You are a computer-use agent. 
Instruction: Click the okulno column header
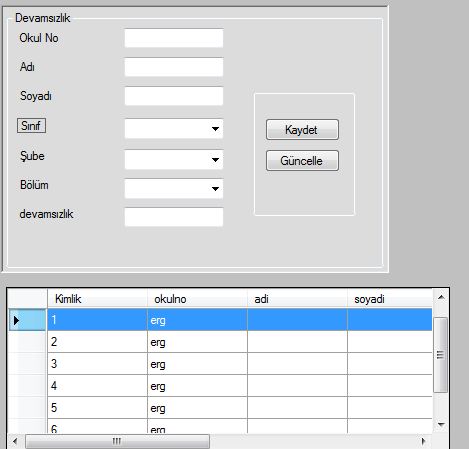point(197,299)
